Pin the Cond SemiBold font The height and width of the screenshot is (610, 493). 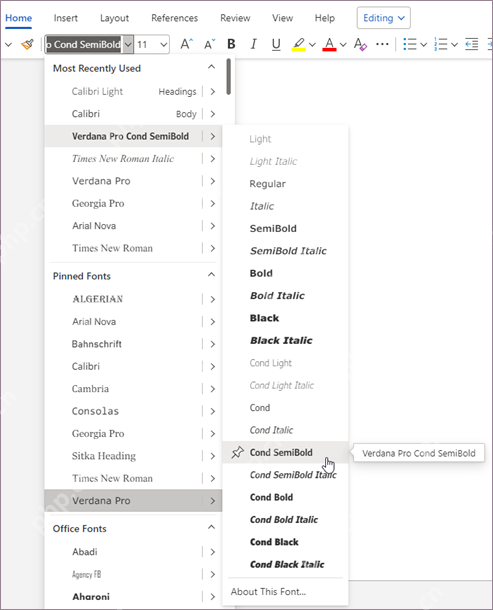[237, 452]
